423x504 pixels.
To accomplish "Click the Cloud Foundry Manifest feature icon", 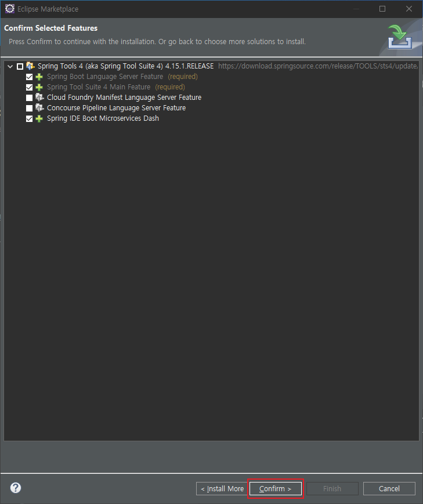I will pyautogui.click(x=39, y=97).
